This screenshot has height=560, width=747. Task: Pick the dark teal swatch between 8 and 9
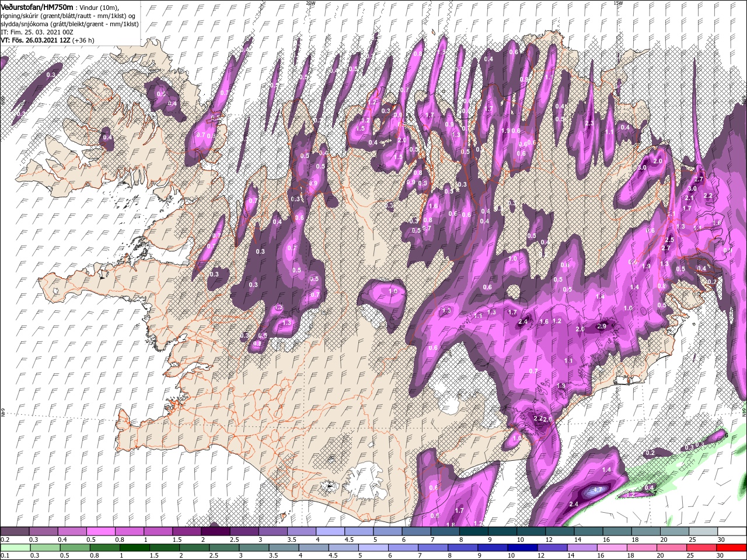(x=474, y=531)
